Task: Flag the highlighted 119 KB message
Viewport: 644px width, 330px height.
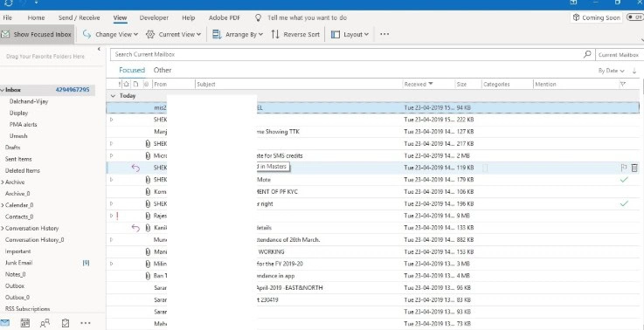Action: tap(623, 168)
